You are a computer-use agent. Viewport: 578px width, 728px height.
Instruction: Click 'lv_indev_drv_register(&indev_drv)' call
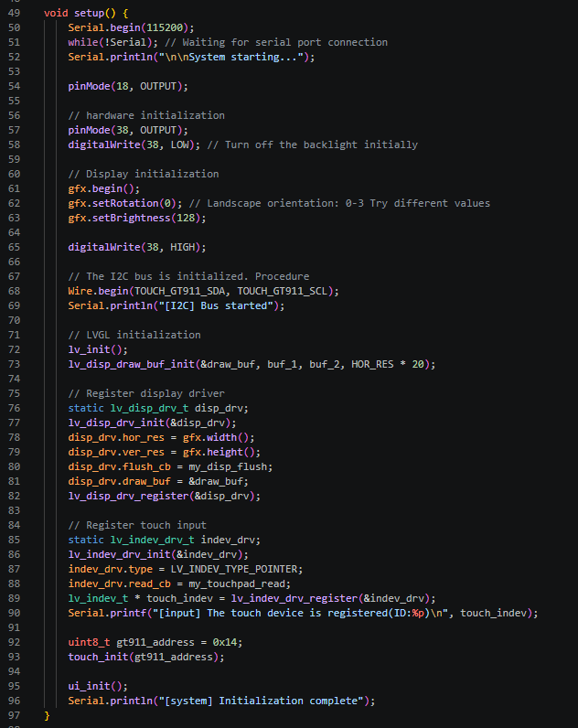pyautogui.click(x=330, y=598)
